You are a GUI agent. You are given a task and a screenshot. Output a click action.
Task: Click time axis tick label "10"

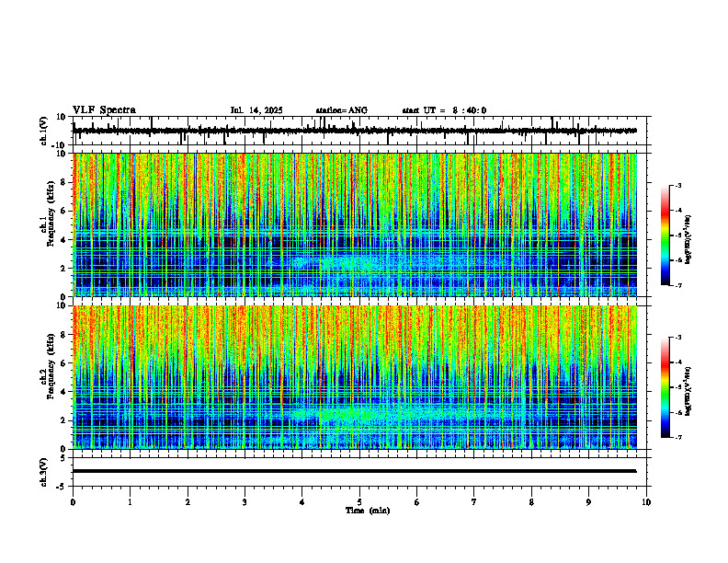(646, 502)
